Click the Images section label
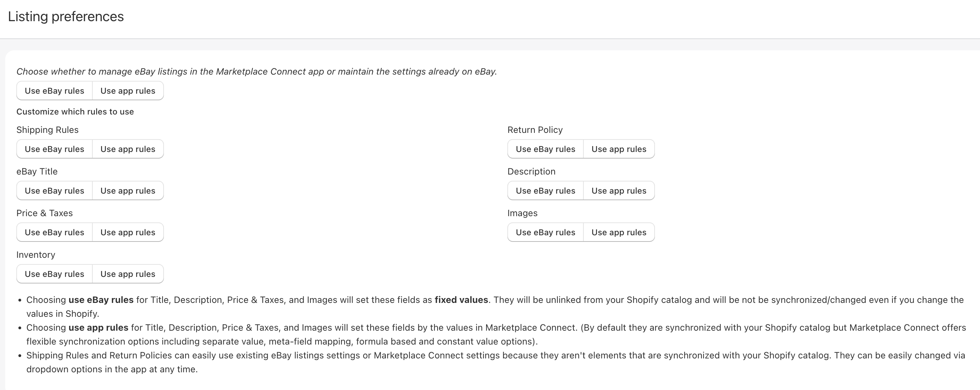This screenshot has width=980, height=390. pos(522,213)
